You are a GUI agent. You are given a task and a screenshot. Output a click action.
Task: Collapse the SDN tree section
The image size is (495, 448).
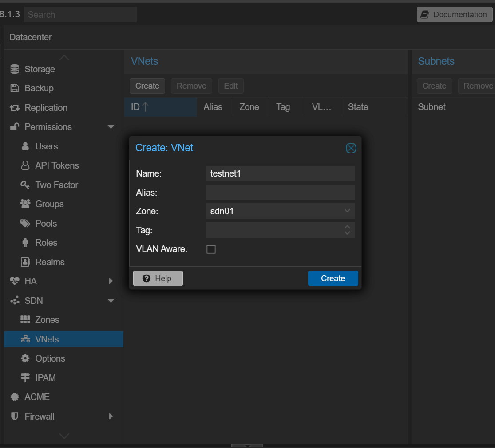click(111, 301)
